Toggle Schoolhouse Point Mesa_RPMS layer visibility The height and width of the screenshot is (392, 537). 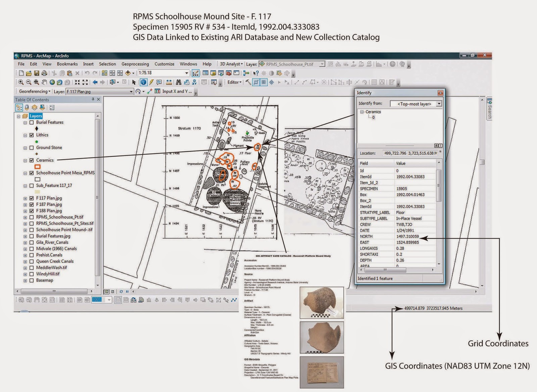[x=32, y=173]
